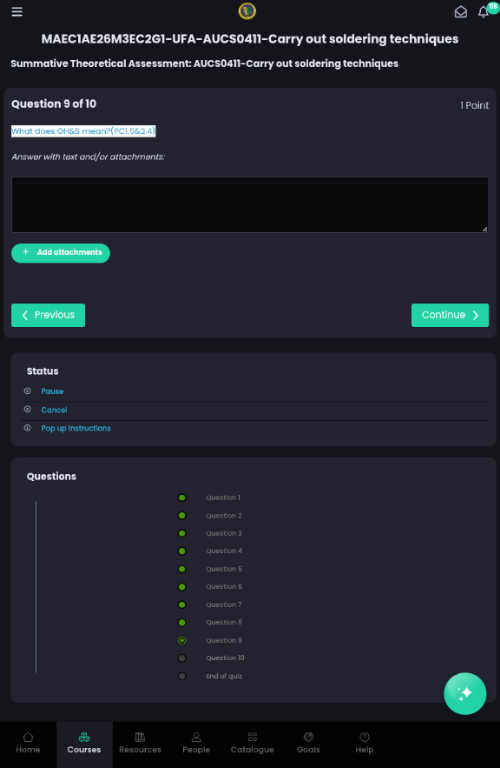Image resolution: width=500 pixels, height=768 pixels.
Task: Open the Catalogue tab
Action: (x=252, y=743)
